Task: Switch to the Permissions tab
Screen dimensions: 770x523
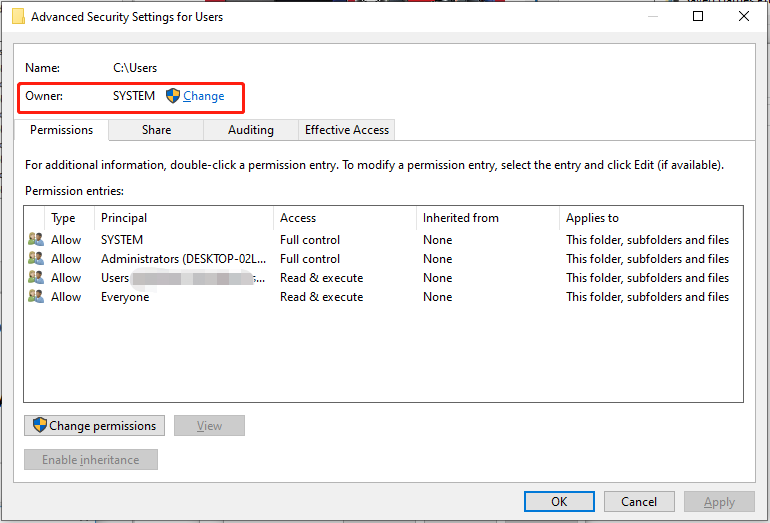Action: point(61,130)
